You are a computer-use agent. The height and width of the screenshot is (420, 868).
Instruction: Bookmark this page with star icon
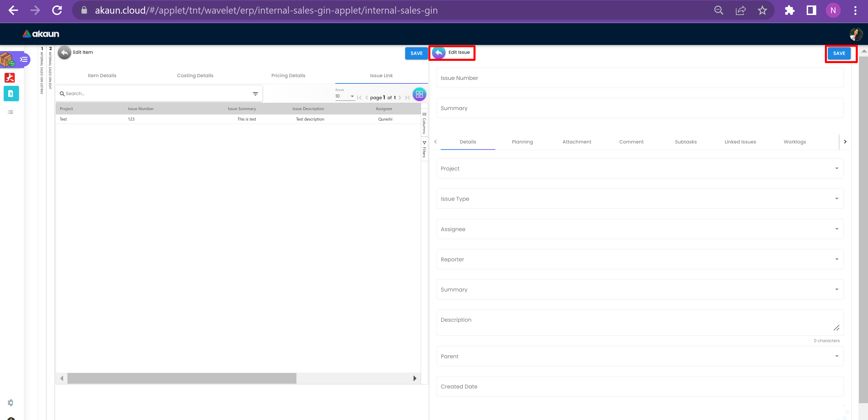762,10
